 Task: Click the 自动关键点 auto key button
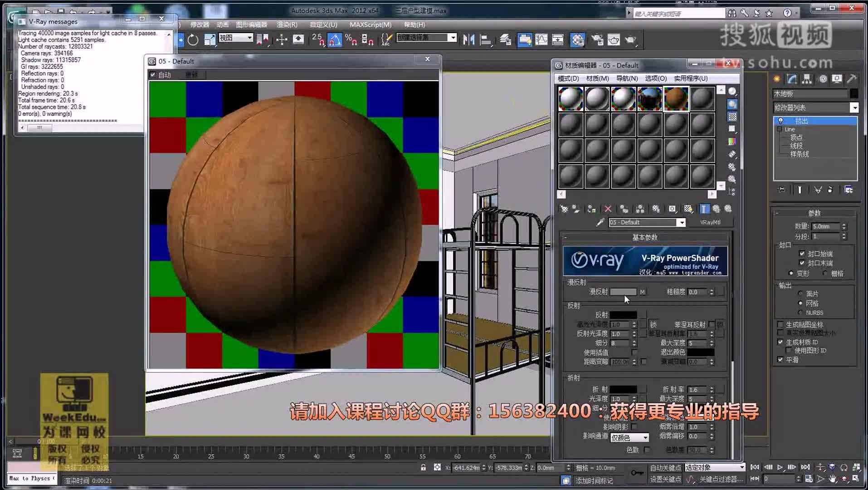point(665,467)
